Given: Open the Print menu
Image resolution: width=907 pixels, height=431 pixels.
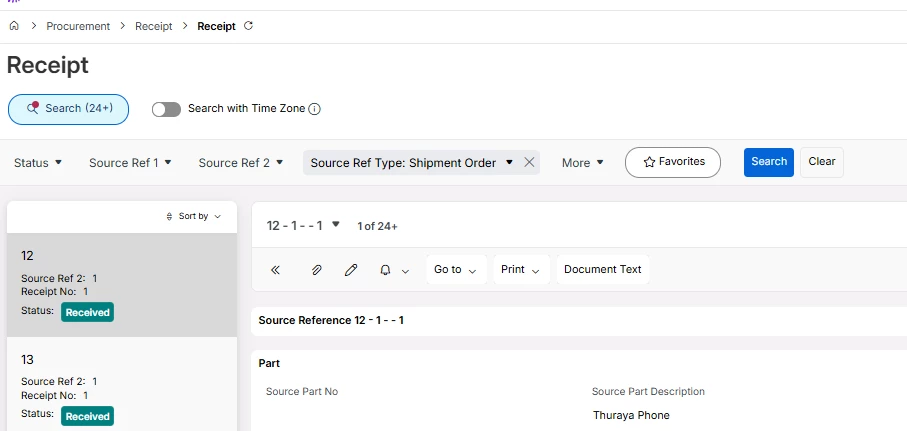Looking at the screenshot, I should pos(520,270).
